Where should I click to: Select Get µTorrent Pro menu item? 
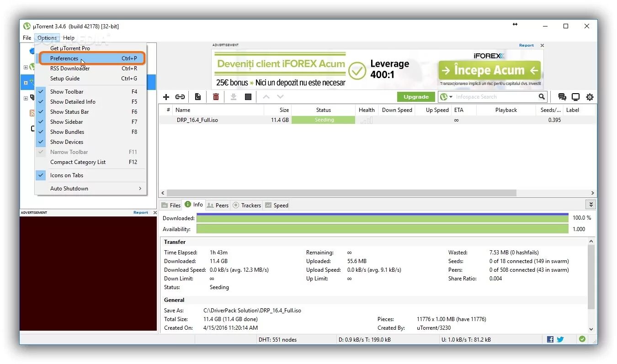pyautogui.click(x=90, y=48)
